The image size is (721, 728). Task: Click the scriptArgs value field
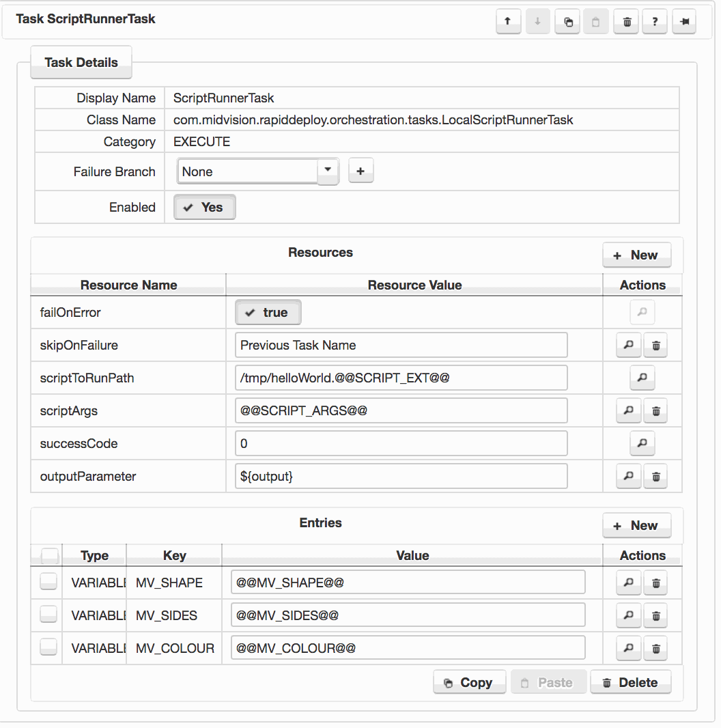click(401, 410)
